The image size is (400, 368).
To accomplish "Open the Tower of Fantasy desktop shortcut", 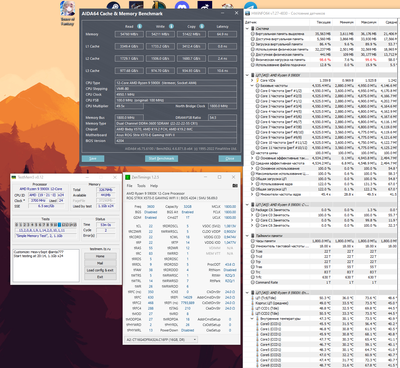I will [68, 13].
